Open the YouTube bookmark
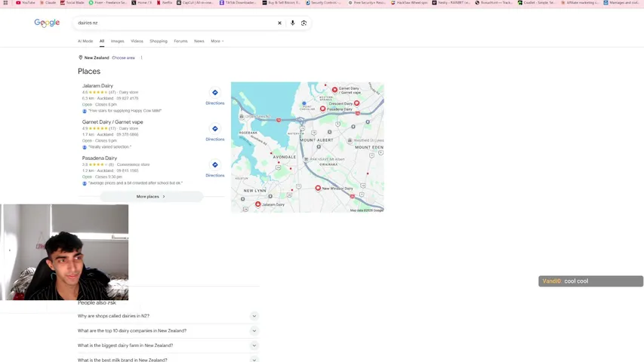Image resolution: width=644 pixels, height=362 pixels. [26, 2]
